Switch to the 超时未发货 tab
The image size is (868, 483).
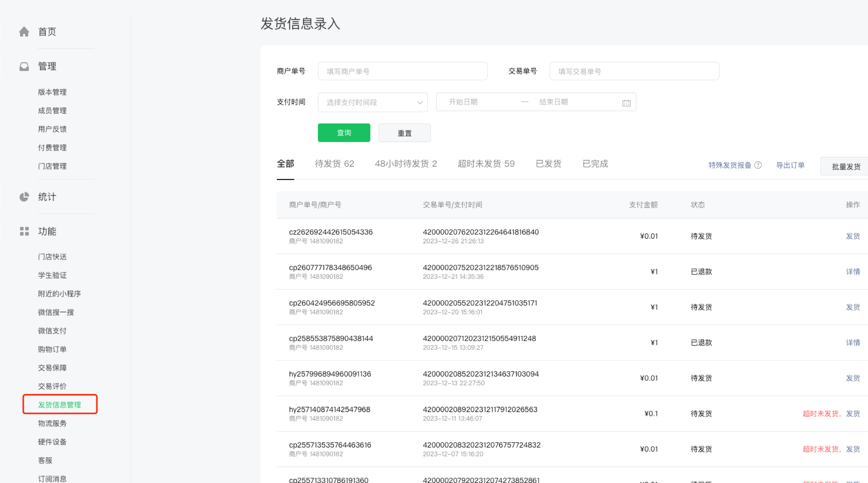(486, 163)
